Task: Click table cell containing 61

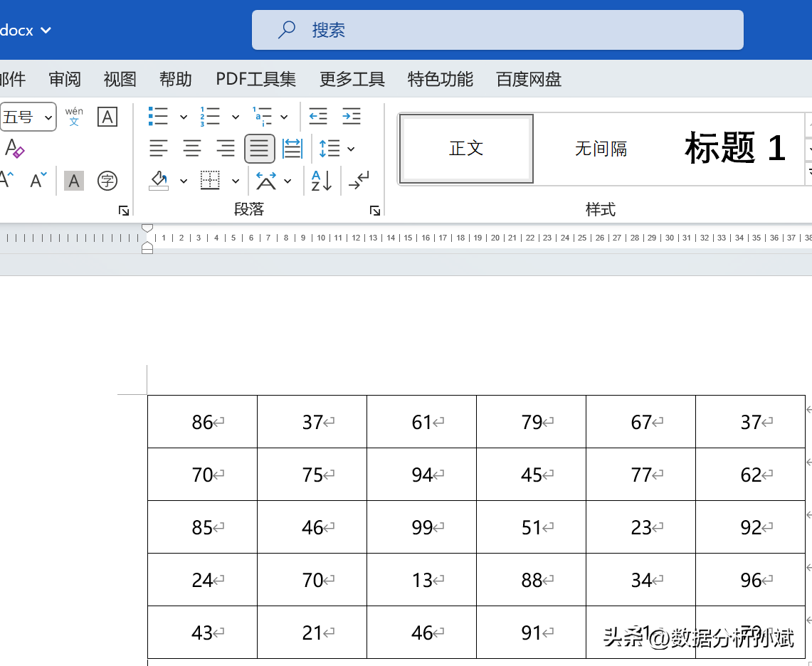Action: (421, 421)
